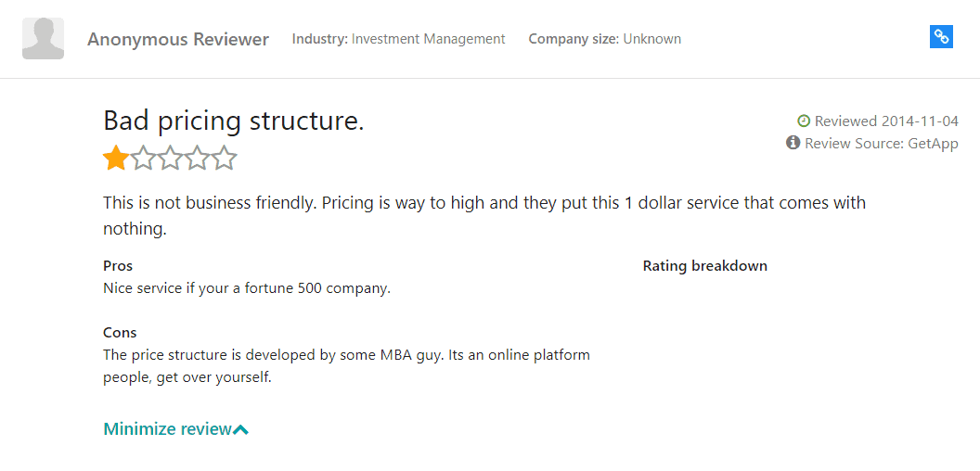
Task: Click the anonymous reviewer avatar image
Action: coord(43,39)
